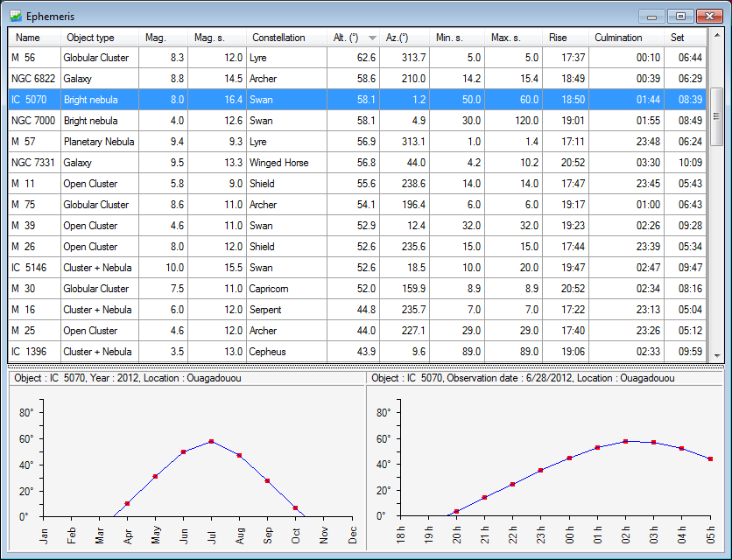Sort the table by the Az.(°) column
This screenshot has height=560, width=732.
coord(396,37)
